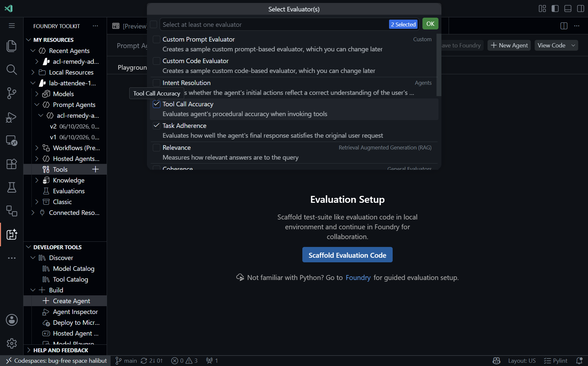Check the Custom Prompt Evaluator checkbox
588x366 pixels.
(x=157, y=39)
